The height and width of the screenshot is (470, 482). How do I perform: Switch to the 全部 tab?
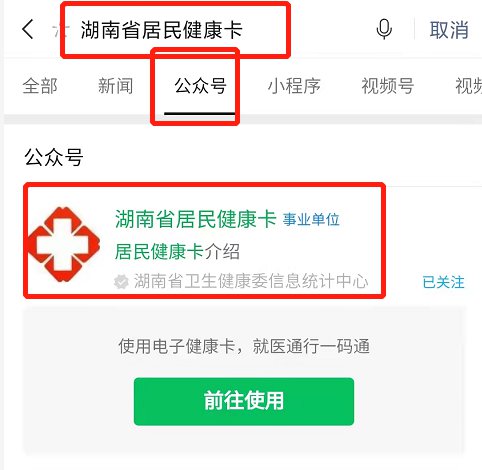40,86
